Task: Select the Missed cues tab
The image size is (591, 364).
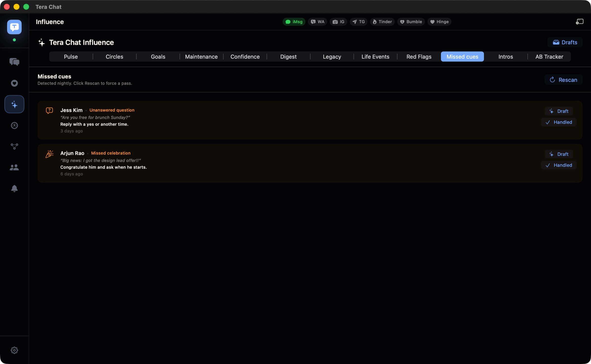Action: pos(462,57)
